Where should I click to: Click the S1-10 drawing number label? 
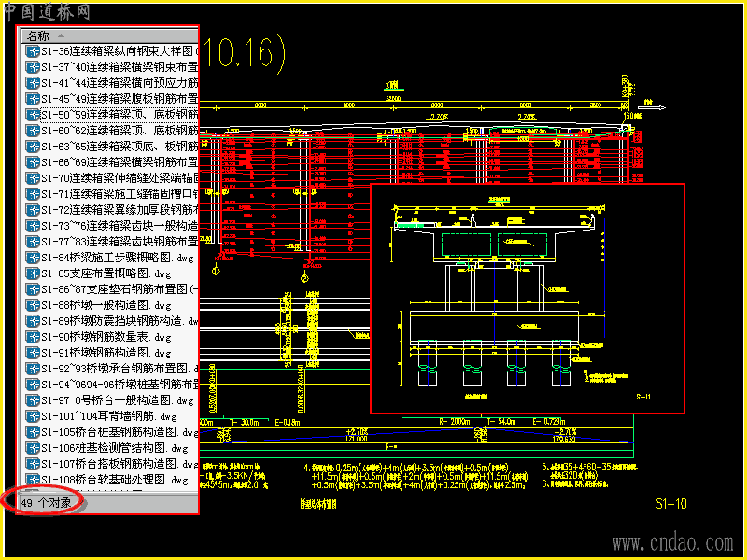(670, 504)
